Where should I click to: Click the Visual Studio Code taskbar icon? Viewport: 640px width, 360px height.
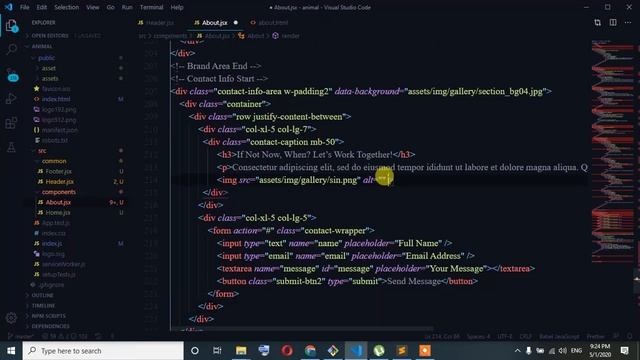[x=356, y=351]
